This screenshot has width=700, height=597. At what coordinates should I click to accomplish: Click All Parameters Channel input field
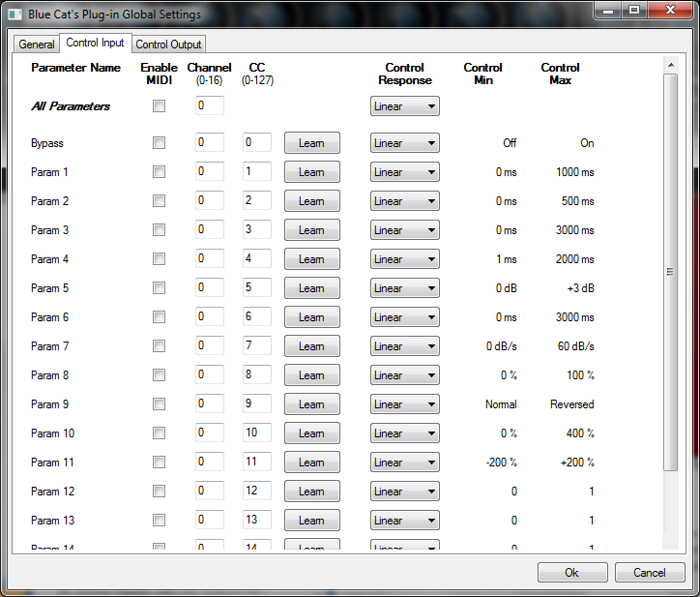coord(210,105)
